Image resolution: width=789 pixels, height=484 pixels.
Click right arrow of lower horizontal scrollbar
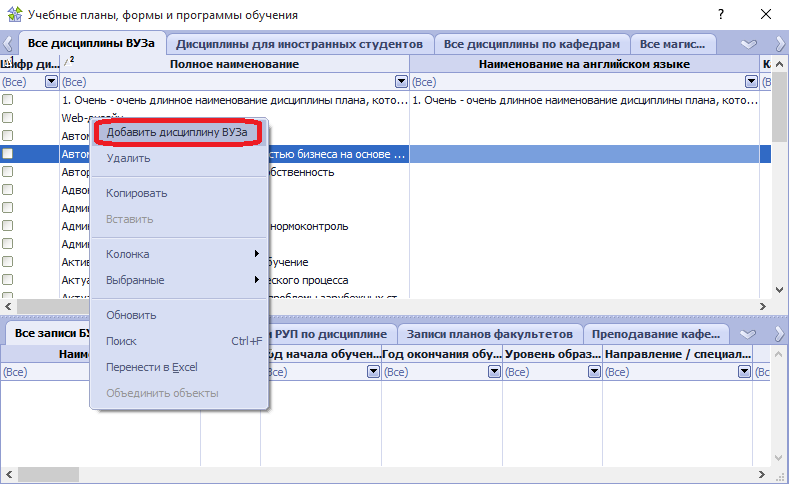(763, 474)
